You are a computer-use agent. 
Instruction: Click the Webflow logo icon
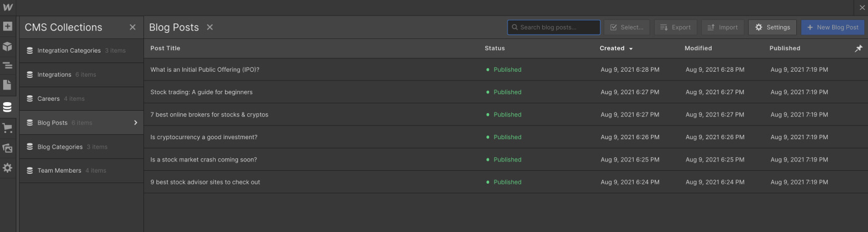(x=7, y=7)
